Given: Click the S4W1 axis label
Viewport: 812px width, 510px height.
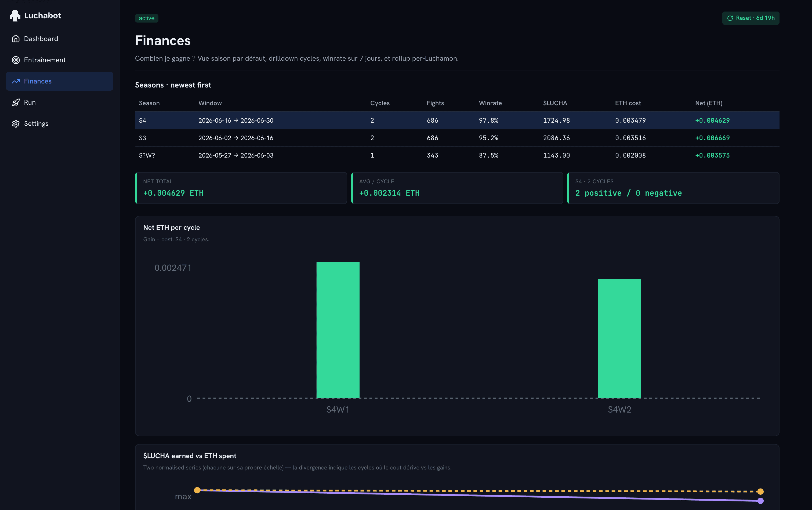Looking at the screenshot, I should pos(338,410).
